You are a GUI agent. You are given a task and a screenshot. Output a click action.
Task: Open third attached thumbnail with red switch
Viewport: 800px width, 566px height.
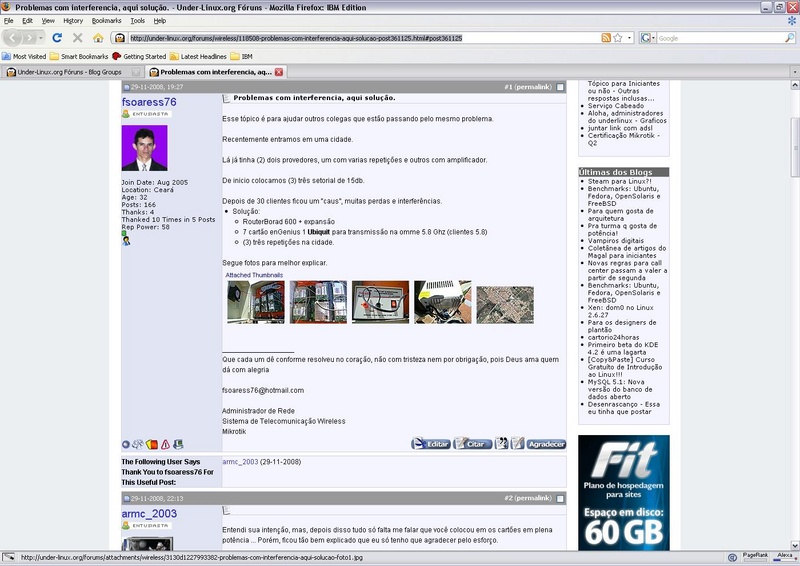[380, 302]
